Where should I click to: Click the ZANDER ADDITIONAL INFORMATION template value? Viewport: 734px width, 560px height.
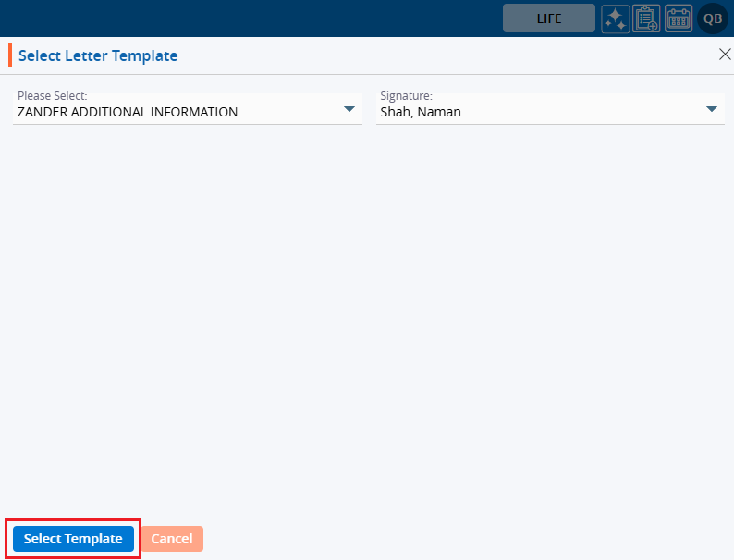[128, 112]
